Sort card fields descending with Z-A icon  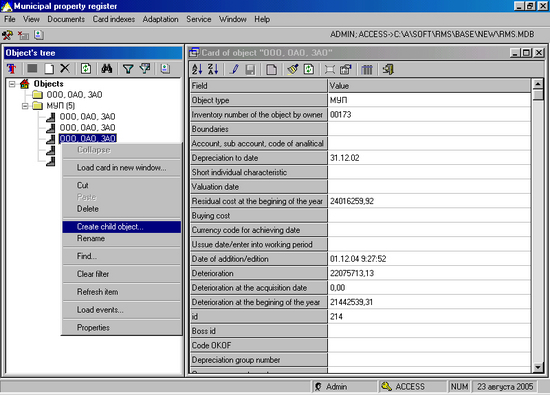[x=213, y=69]
